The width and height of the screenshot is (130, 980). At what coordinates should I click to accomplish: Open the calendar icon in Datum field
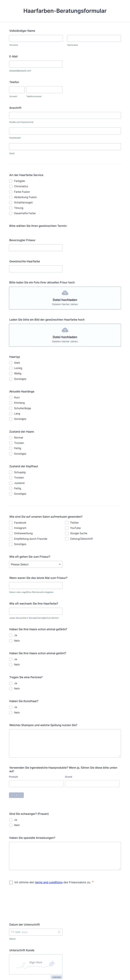click(59, 932)
